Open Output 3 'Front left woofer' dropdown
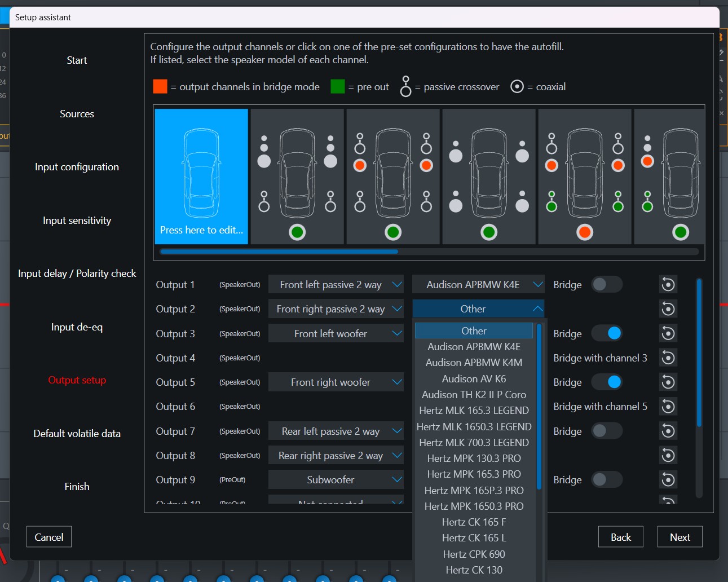Screen dimensions: 728x582 (x=336, y=333)
